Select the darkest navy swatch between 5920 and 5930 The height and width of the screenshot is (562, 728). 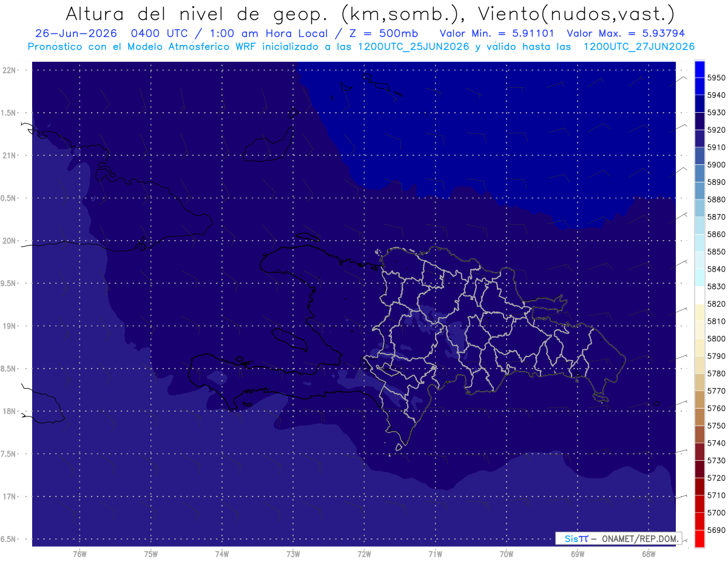[x=699, y=121]
